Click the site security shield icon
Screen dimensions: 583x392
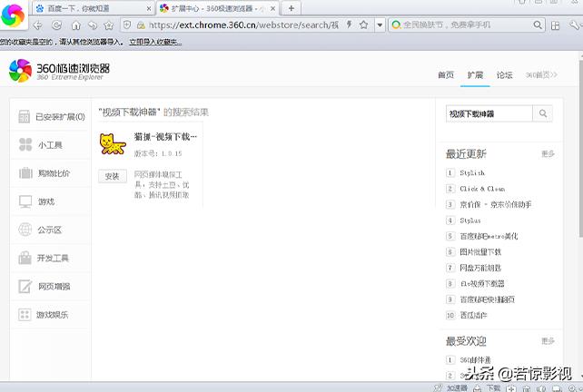127,24
